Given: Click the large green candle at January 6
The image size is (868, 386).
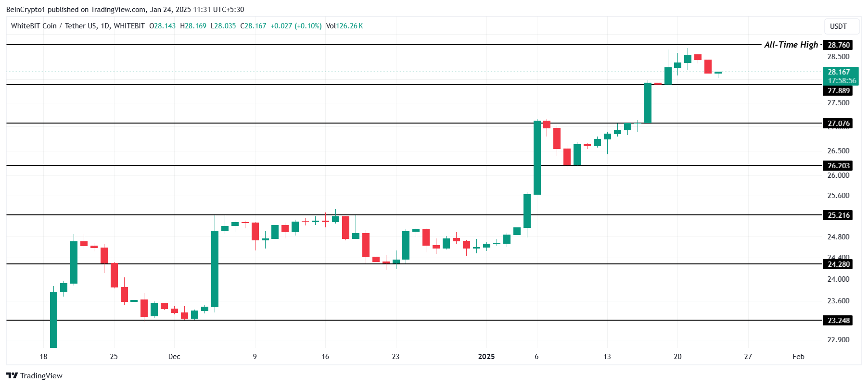Looking at the screenshot, I should tap(537, 158).
